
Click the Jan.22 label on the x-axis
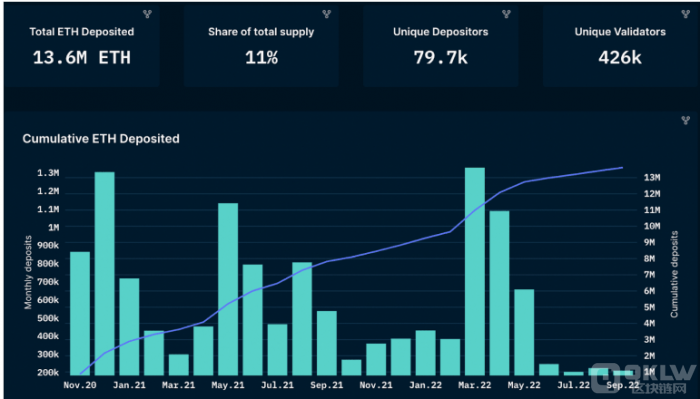425,385
